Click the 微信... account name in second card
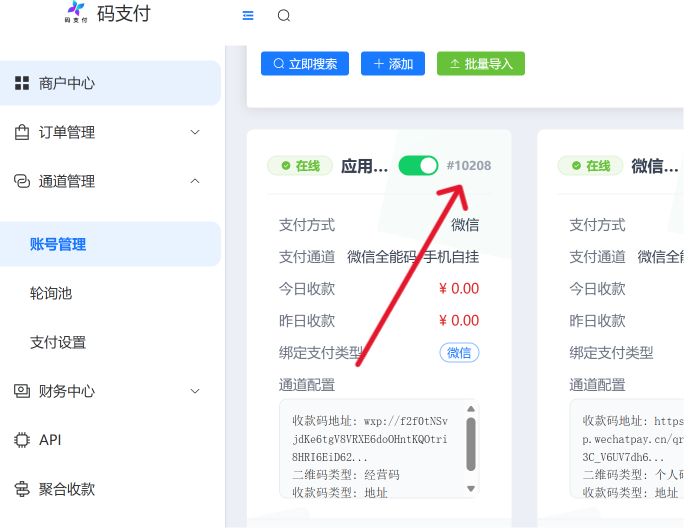Image resolution: width=684 pixels, height=528 pixels. (x=655, y=166)
